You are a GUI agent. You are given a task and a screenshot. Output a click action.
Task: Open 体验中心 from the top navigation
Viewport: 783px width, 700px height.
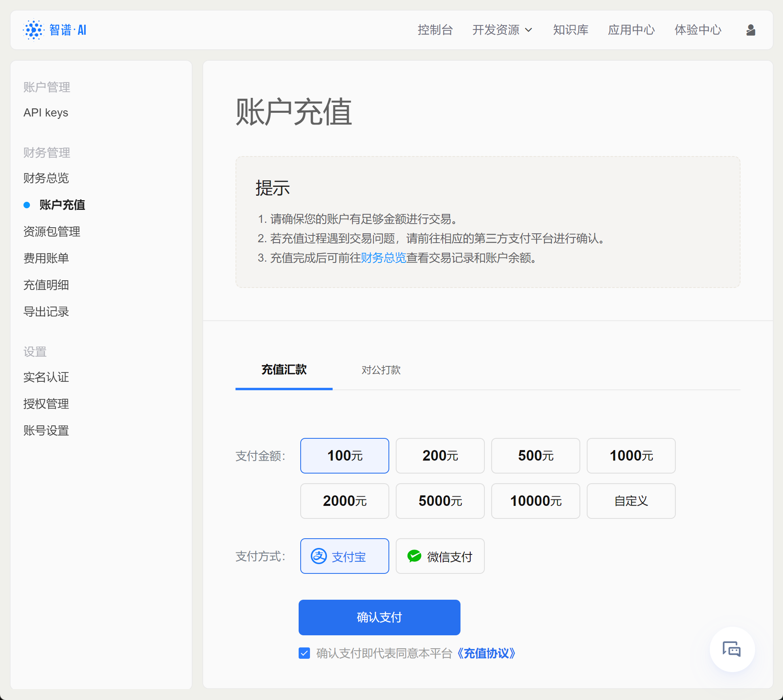point(698,30)
